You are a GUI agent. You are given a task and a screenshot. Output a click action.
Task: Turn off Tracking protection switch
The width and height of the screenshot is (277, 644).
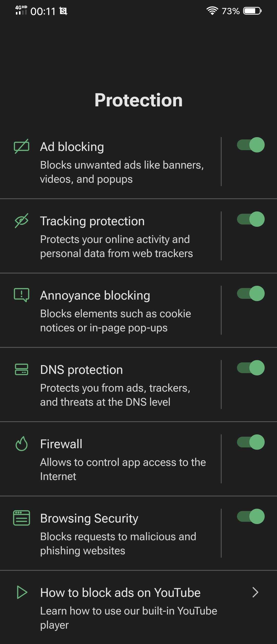(x=251, y=219)
